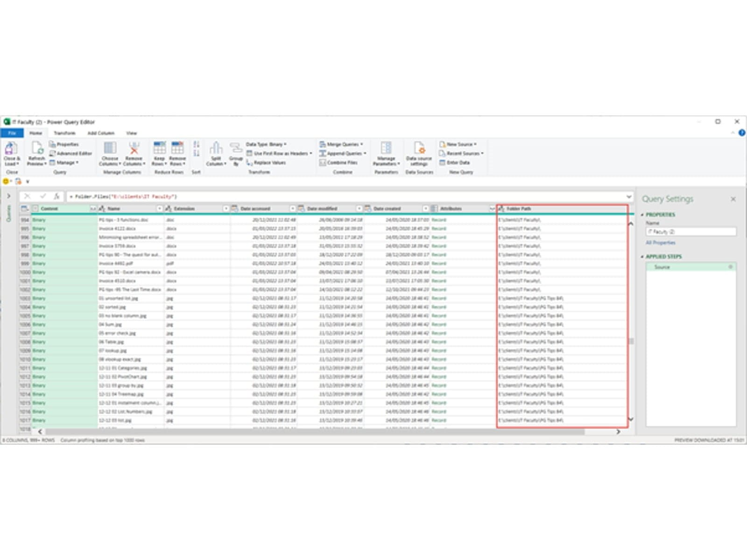The width and height of the screenshot is (747, 560).
Task: Open the Help icon
Action: [742, 133]
